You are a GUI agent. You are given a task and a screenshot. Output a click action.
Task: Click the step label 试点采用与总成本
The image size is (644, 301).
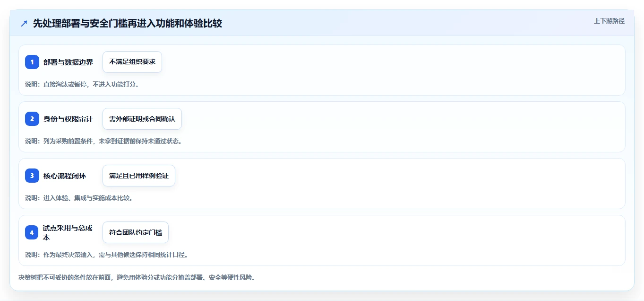coord(68,232)
